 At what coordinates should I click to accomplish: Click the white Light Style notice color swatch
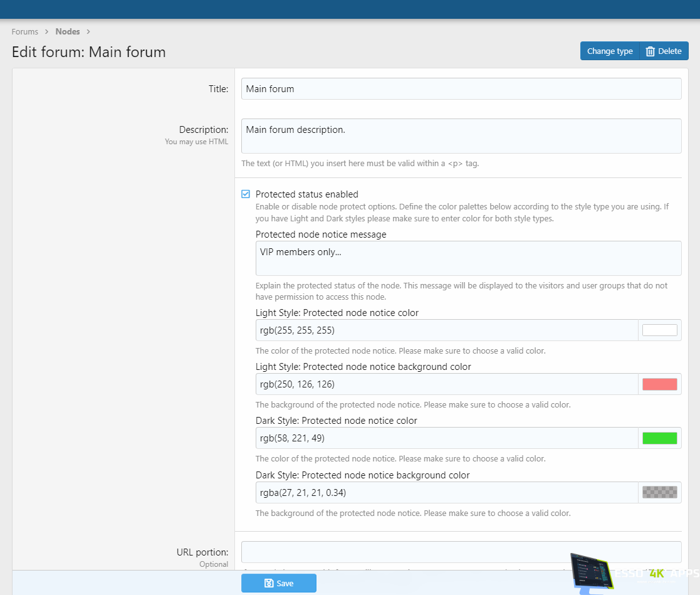pyautogui.click(x=659, y=330)
